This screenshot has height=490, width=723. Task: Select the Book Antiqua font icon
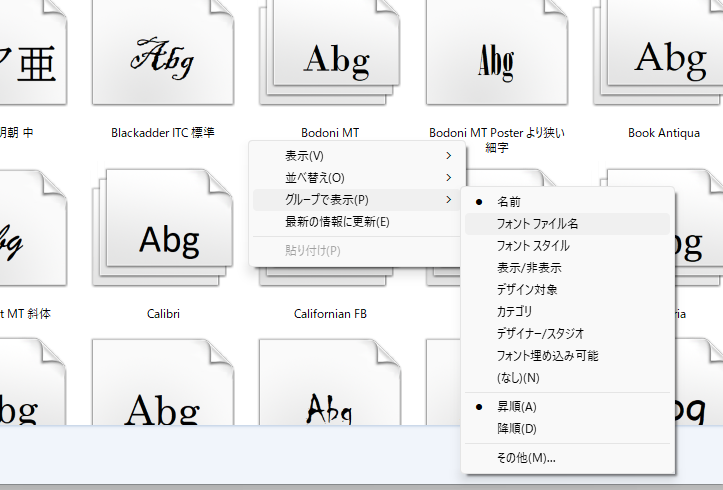tap(659, 52)
